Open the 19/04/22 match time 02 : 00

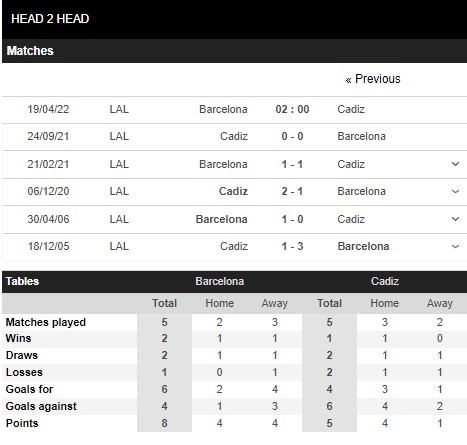292,109
